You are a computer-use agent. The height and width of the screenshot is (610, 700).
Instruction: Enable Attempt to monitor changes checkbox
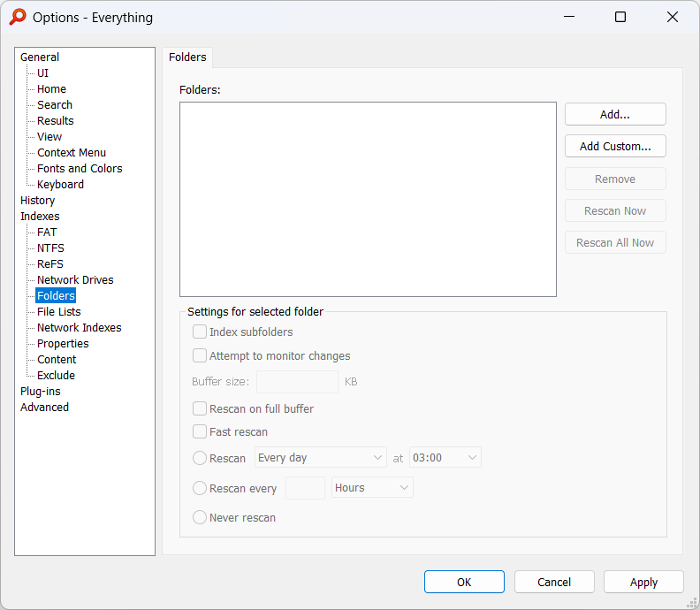pyautogui.click(x=200, y=356)
